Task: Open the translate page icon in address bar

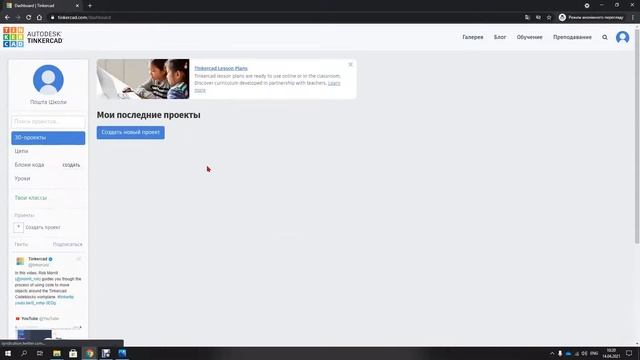Action: coord(527,18)
